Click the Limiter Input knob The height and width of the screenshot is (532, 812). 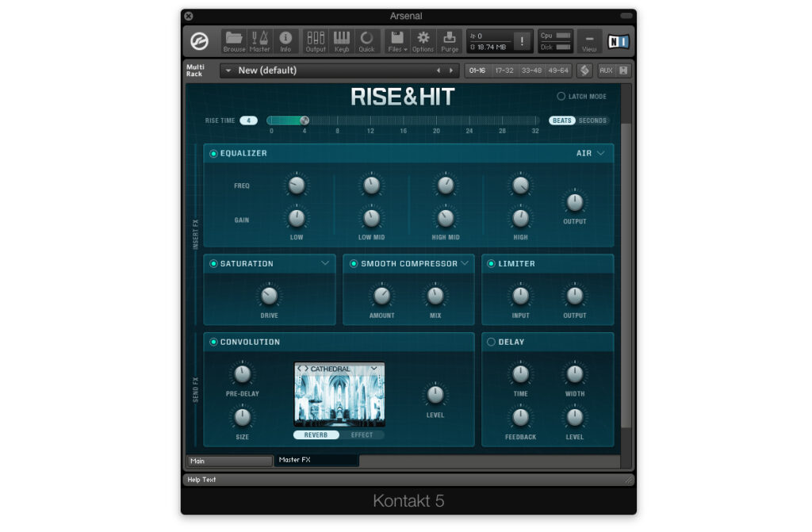(x=520, y=296)
